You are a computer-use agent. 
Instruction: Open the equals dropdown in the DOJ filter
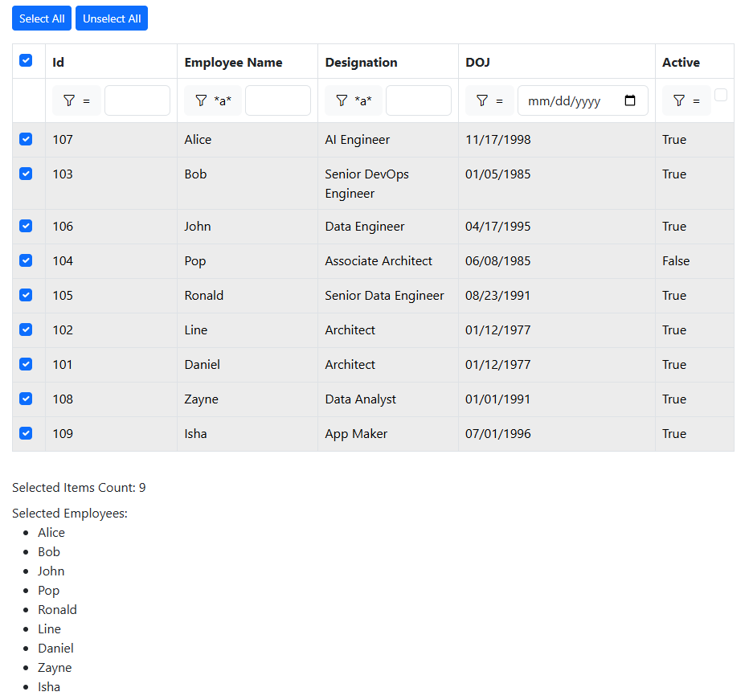(498, 100)
